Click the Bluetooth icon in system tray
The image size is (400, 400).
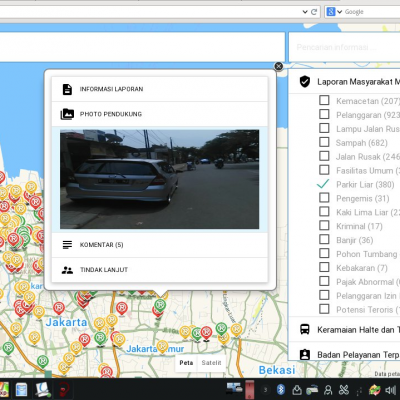coord(281,389)
